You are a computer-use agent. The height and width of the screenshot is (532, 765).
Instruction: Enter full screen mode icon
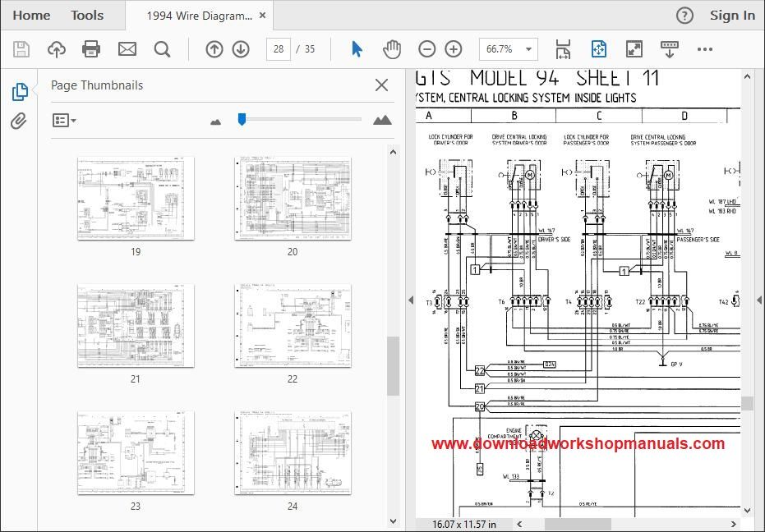coord(634,49)
